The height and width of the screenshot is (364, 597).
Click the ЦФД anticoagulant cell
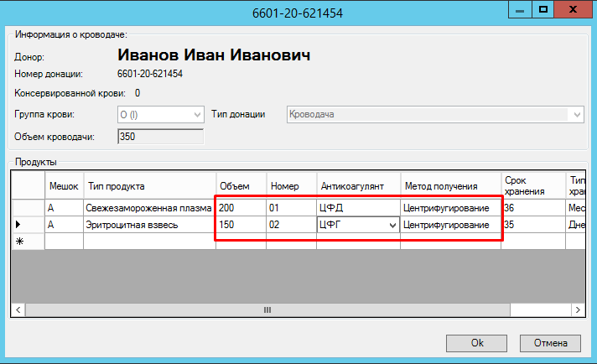click(357, 207)
